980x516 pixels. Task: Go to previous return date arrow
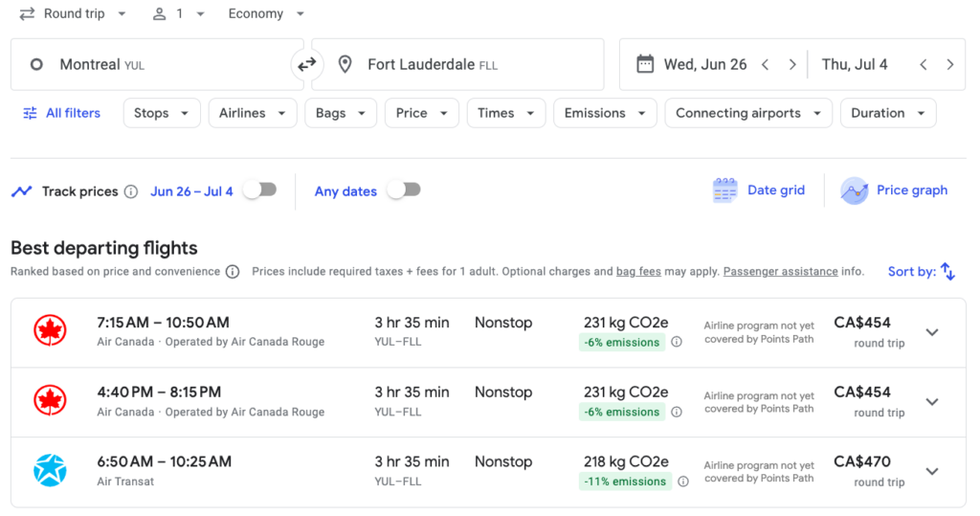[924, 65]
